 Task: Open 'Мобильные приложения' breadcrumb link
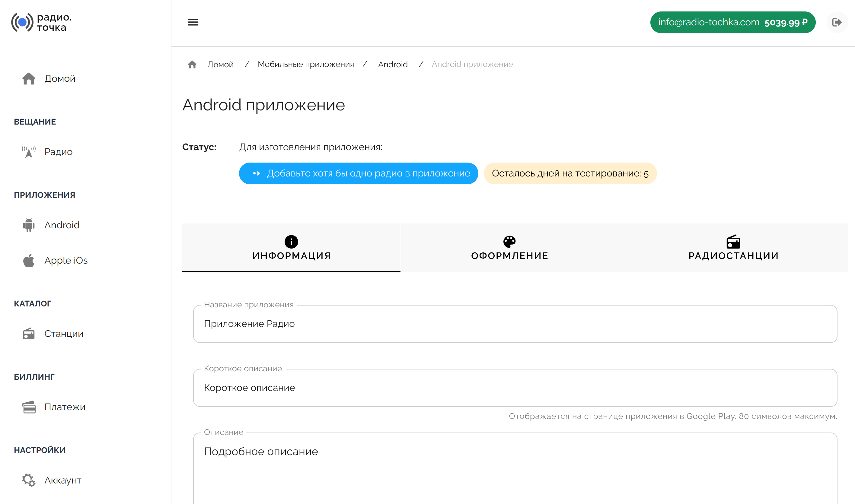click(x=305, y=65)
